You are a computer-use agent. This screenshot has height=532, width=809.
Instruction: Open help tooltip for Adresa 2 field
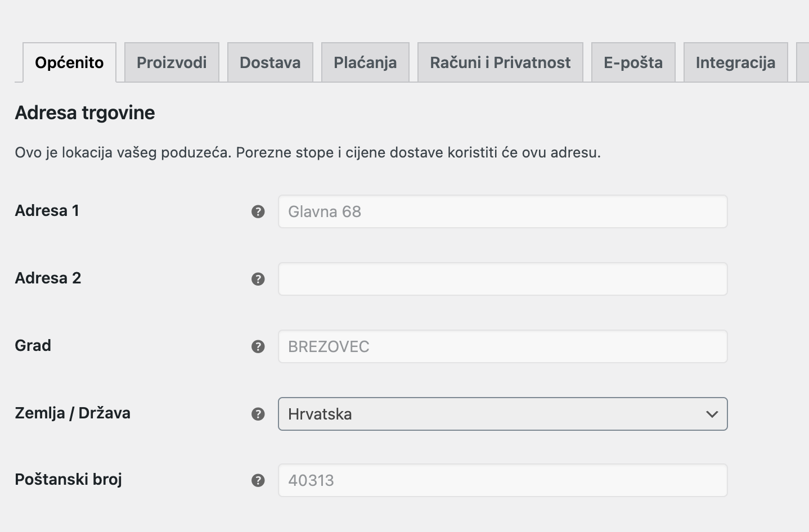(x=258, y=278)
